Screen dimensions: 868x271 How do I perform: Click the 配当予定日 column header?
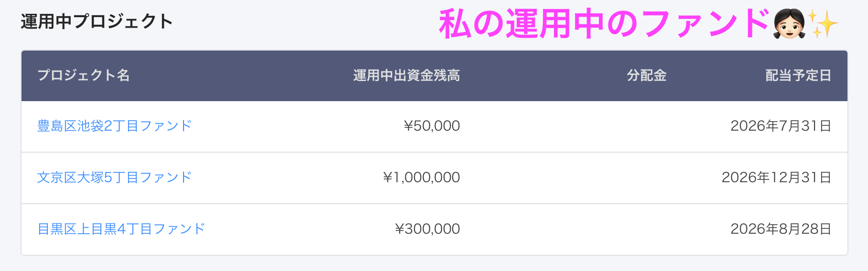coord(798,75)
